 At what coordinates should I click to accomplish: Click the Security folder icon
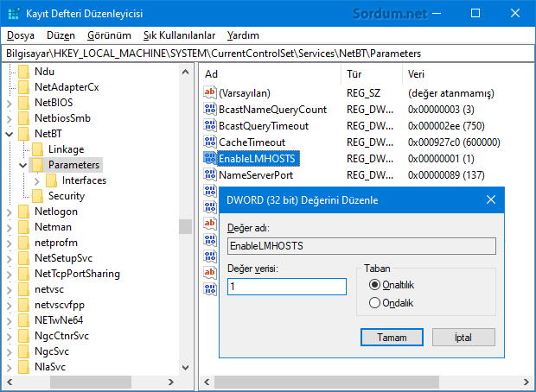coord(37,196)
